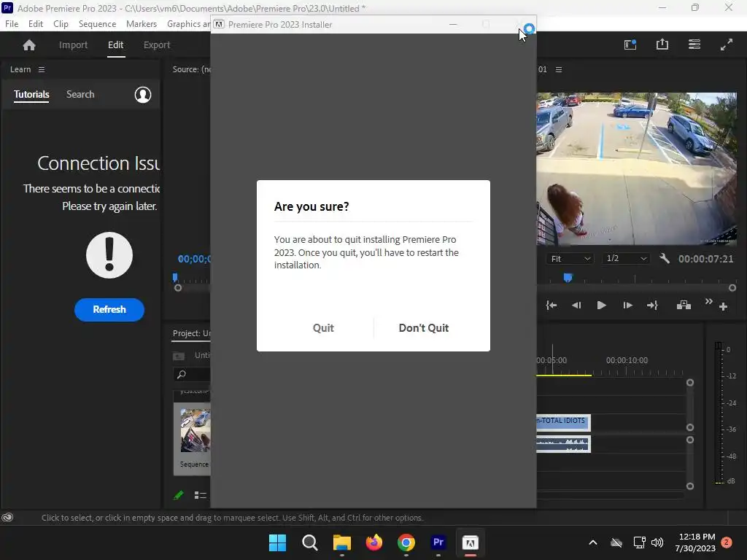Click Program monitor zoom scroll end handle

point(732,288)
